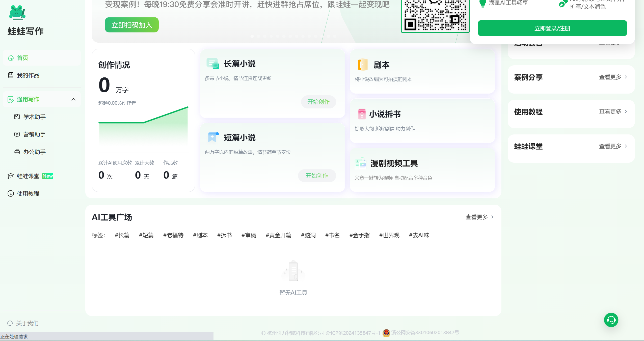Click the 长篇小说 card icon
The image size is (644, 341).
coord(213,63)
